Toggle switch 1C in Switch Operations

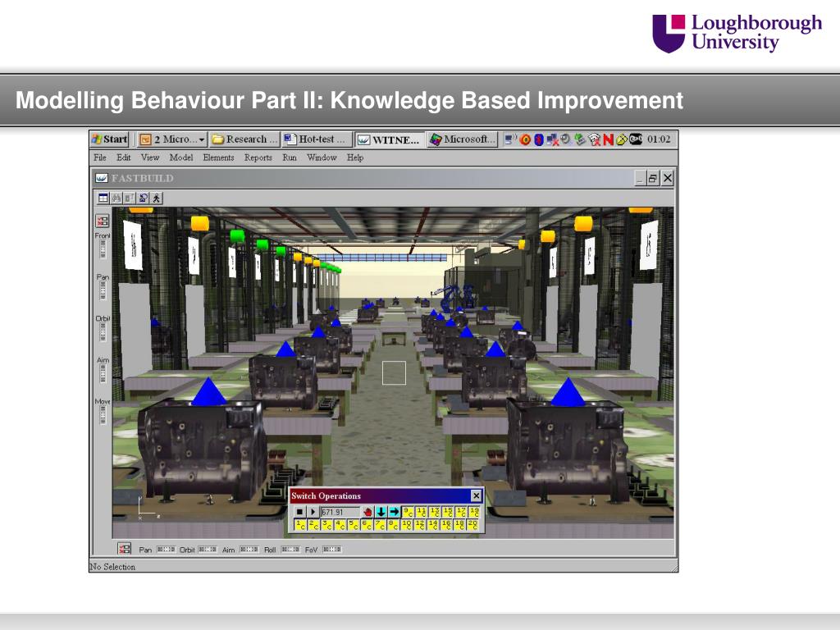point(300,525)
